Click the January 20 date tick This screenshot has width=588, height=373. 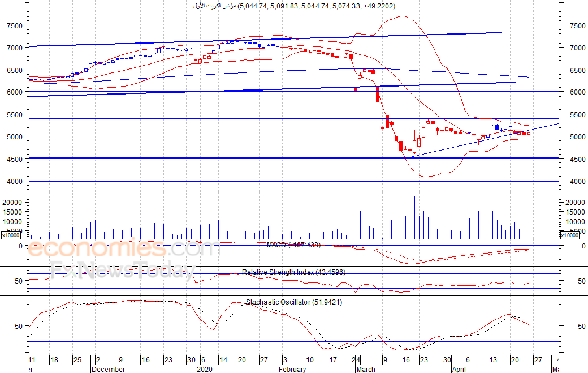(242, 360)
